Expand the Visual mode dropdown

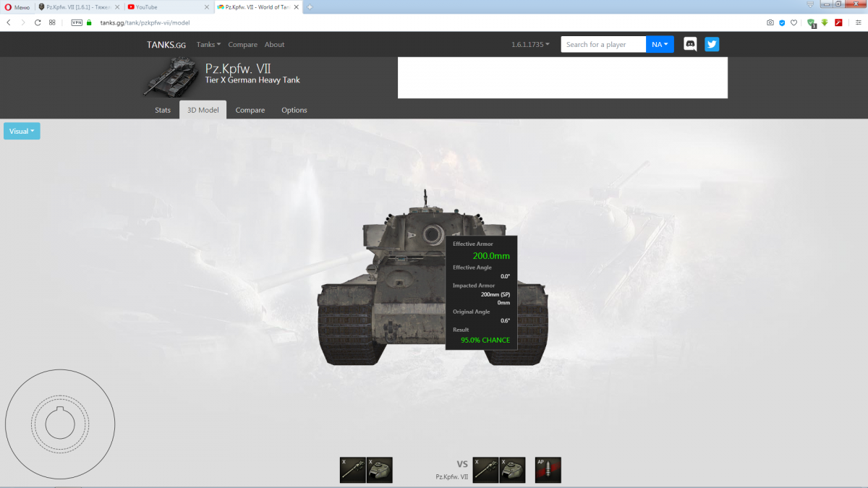point(22,131)
